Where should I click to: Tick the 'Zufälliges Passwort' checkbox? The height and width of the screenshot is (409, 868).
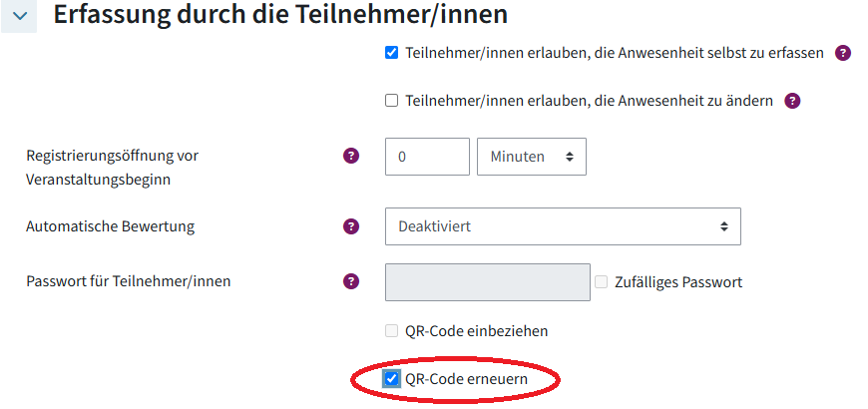point(602,282)
